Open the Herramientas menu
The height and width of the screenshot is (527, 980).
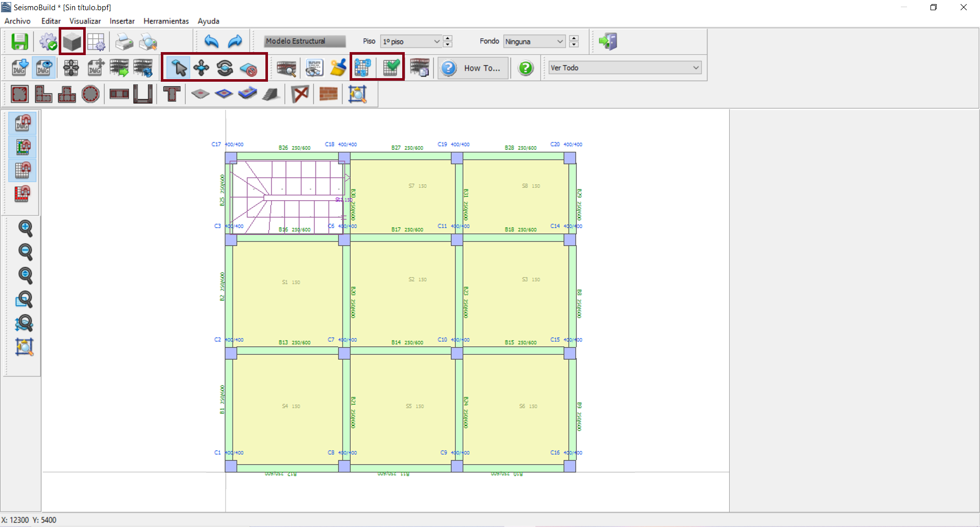166,21
